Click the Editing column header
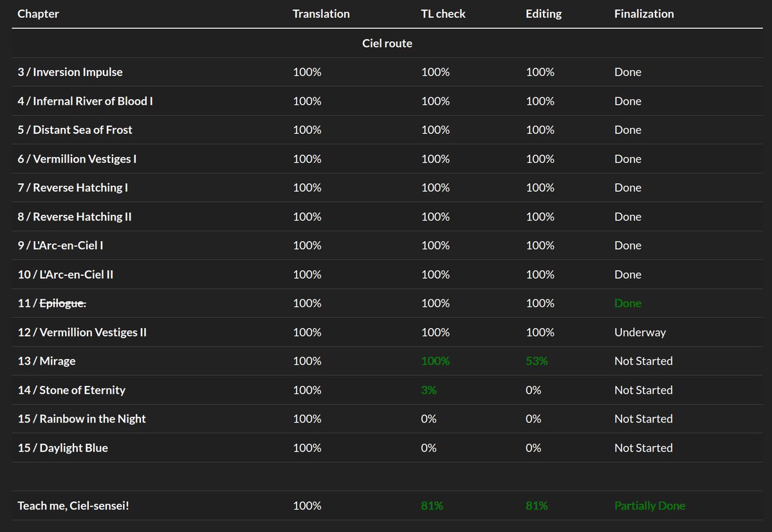The width and height of the screenshot is (772, 532). click(544, 14)
